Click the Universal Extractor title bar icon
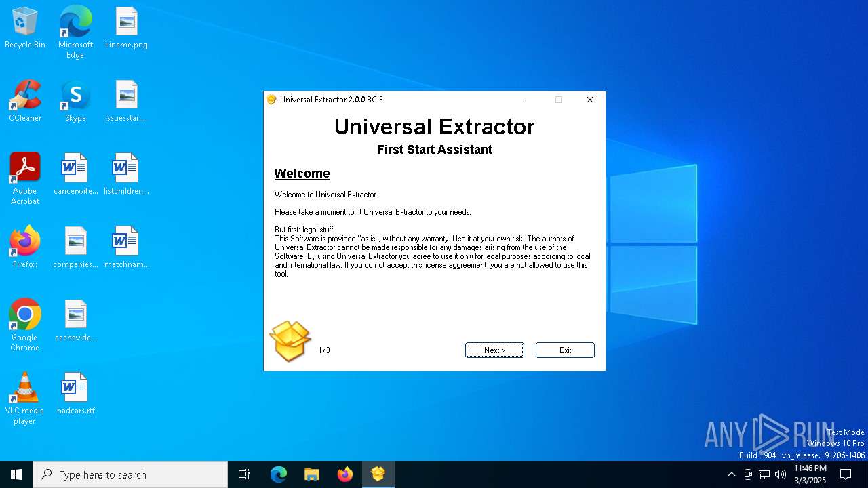The width and height of the screenshot is (868, 488). (272, 100)
